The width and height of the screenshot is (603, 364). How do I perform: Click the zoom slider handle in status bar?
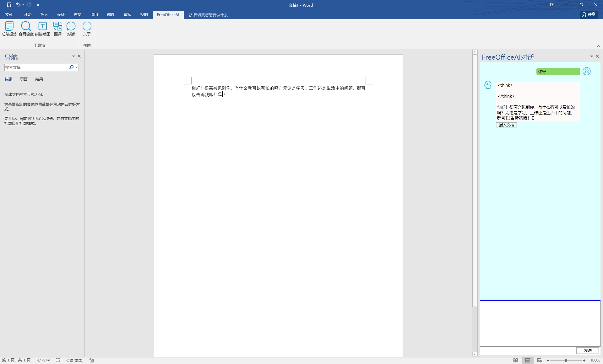[x=566, y=360]
